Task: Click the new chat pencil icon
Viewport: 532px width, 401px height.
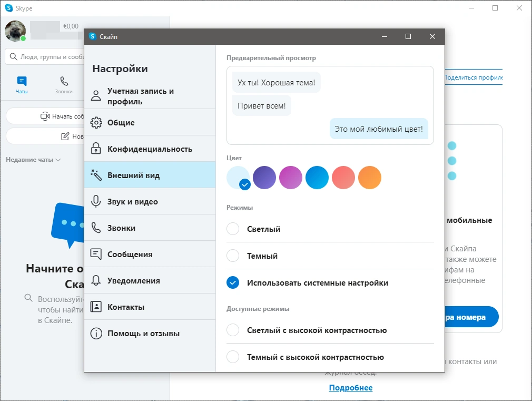Action: [x=65, y=136]
